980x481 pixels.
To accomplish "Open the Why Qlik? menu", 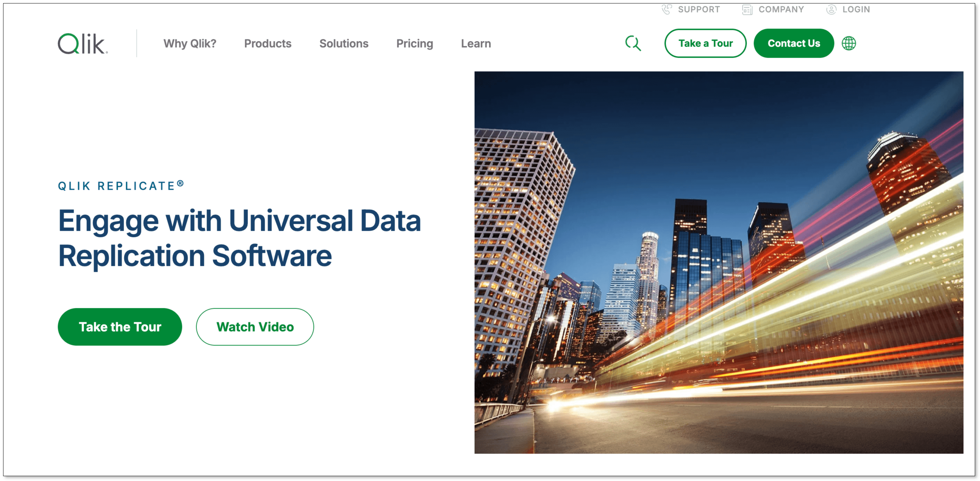I will coord(190,44).
